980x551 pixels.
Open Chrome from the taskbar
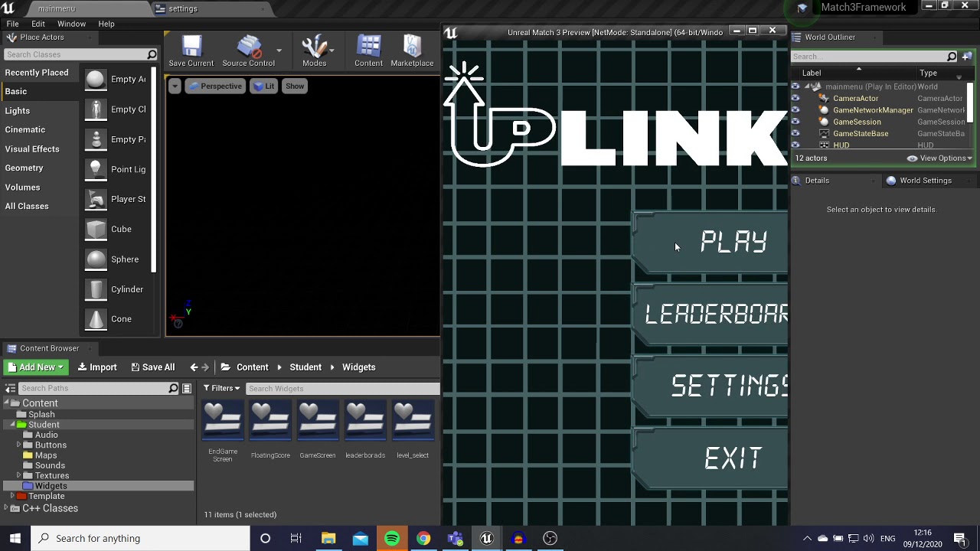point(423,538)
